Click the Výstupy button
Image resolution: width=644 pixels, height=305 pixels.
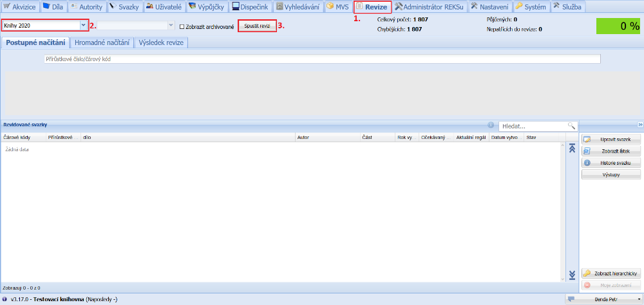[611, 174]
